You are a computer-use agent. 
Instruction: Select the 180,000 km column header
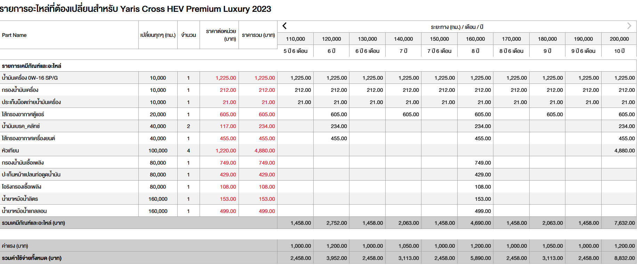coord(547,39)
